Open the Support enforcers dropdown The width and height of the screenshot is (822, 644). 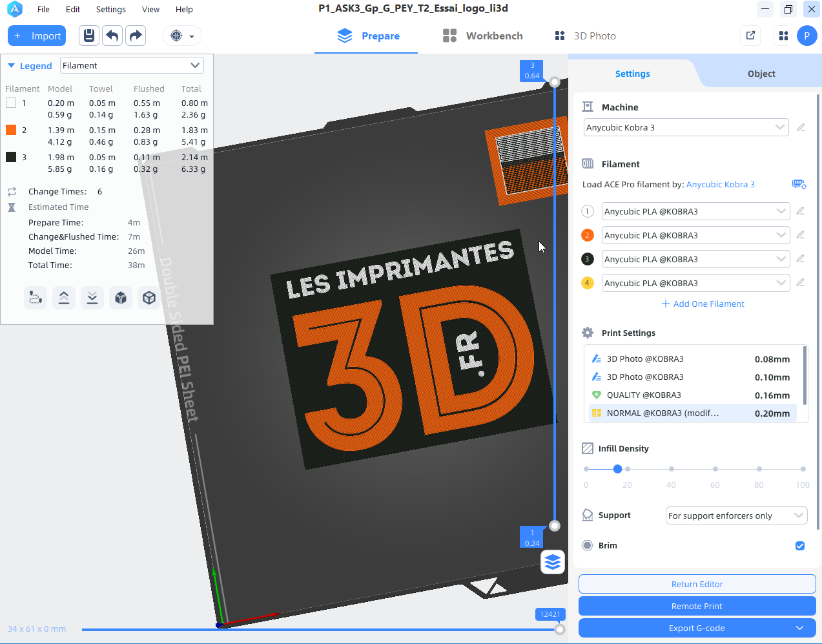(x=737, y=515)
